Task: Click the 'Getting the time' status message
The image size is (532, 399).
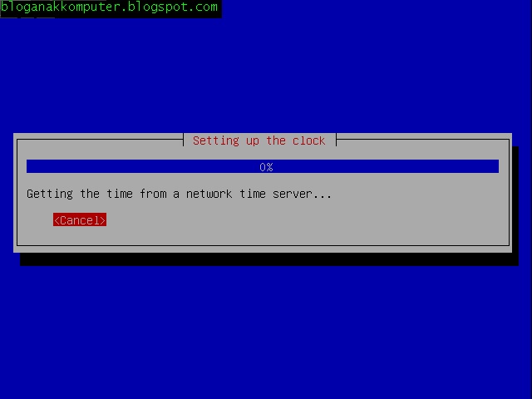Action: (x=180, y=194)
